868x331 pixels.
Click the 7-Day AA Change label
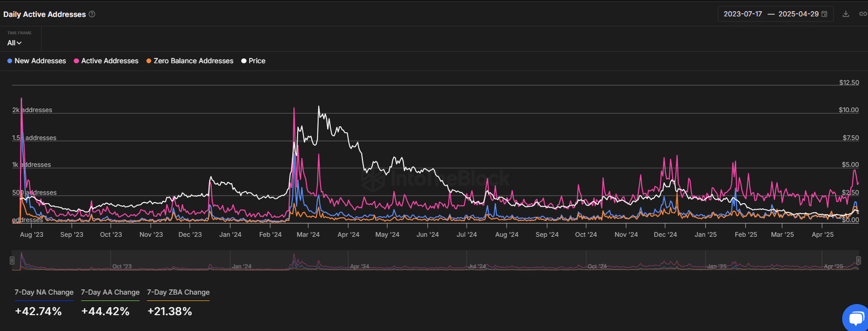110,293
